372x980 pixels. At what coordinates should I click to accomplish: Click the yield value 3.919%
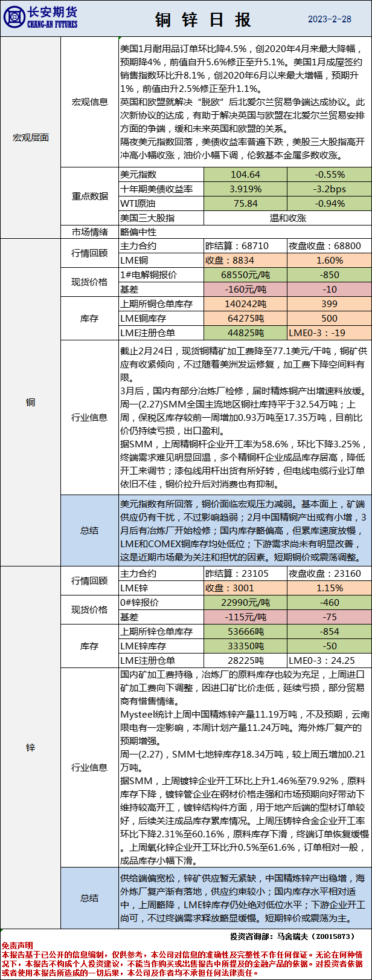[x=245, y=189]
